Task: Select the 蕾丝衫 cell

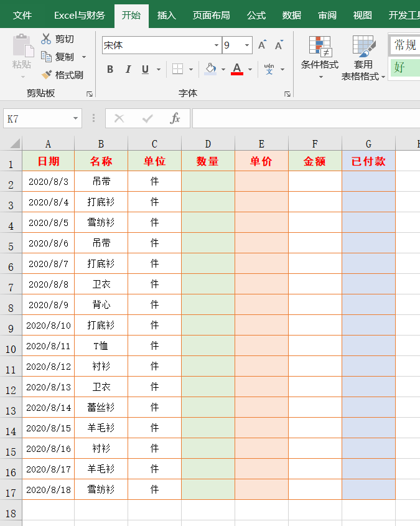Action: click(101, 407)
